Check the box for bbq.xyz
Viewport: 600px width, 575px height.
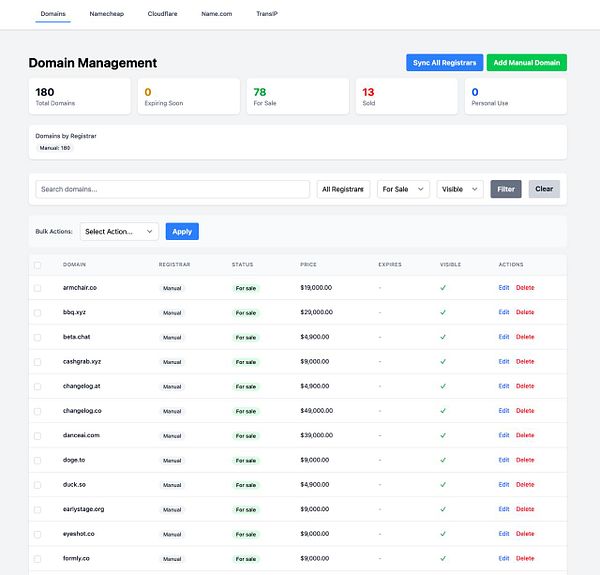(38, 313)
